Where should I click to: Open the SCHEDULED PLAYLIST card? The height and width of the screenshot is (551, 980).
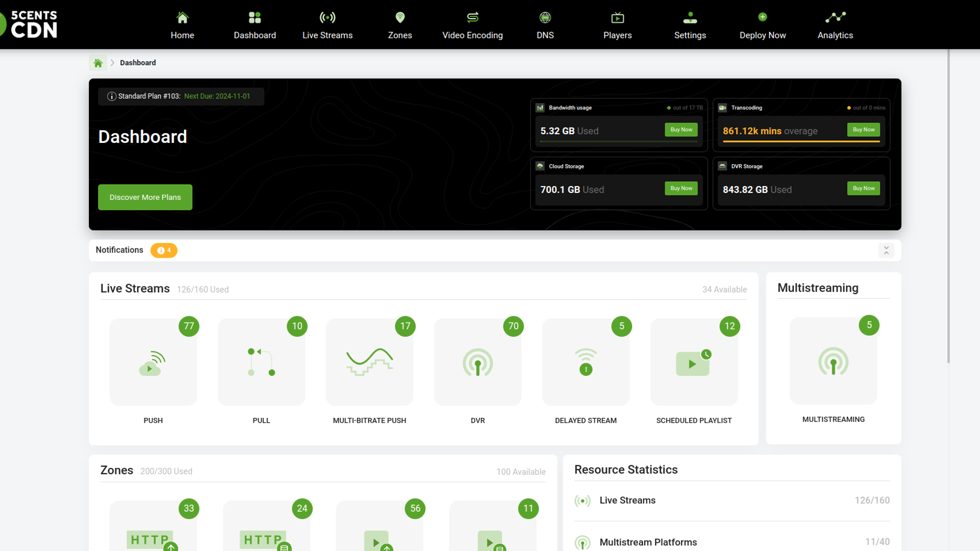[694, 362]
